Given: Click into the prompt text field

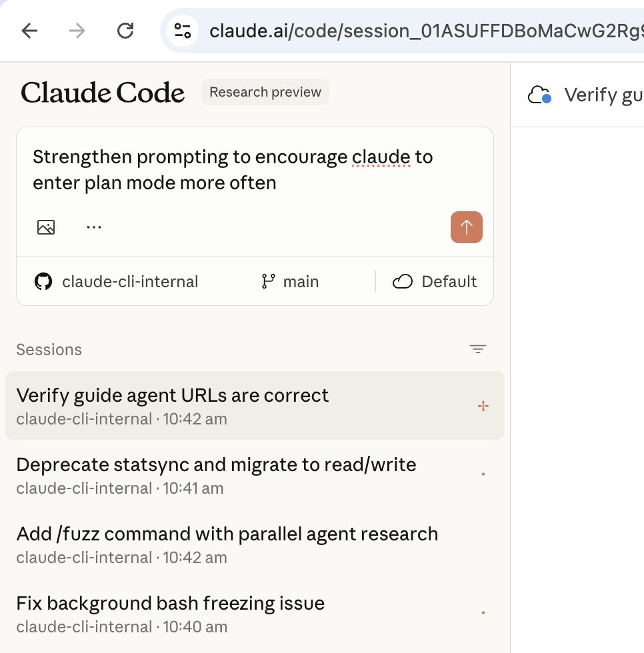Looking at the screenshot, I should [x=232, y=170].
